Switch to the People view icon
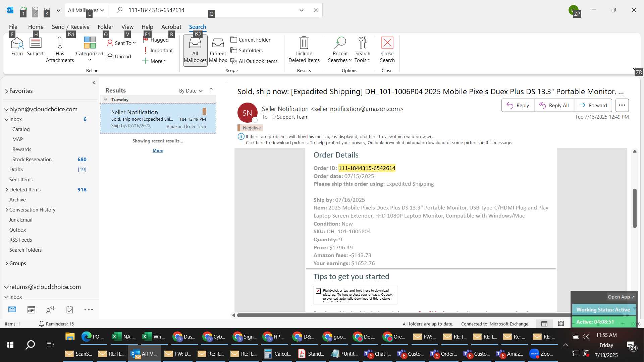 coord(50,309)
